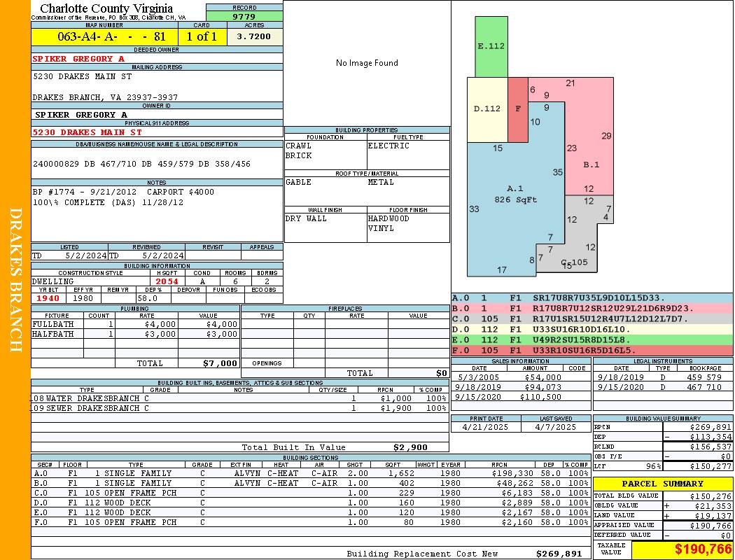Click note BP #1774 carport line
The width and height of the screenshot is (735, 560).
click(123, 192)
